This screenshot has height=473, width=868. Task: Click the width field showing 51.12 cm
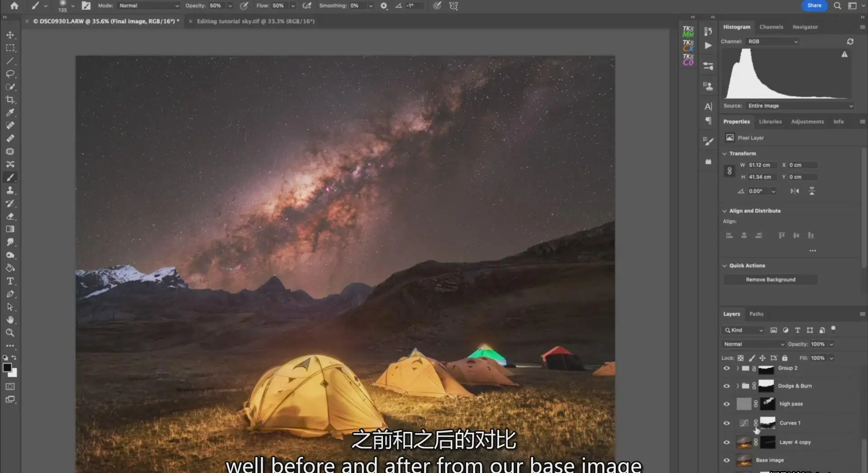point(762,165)
